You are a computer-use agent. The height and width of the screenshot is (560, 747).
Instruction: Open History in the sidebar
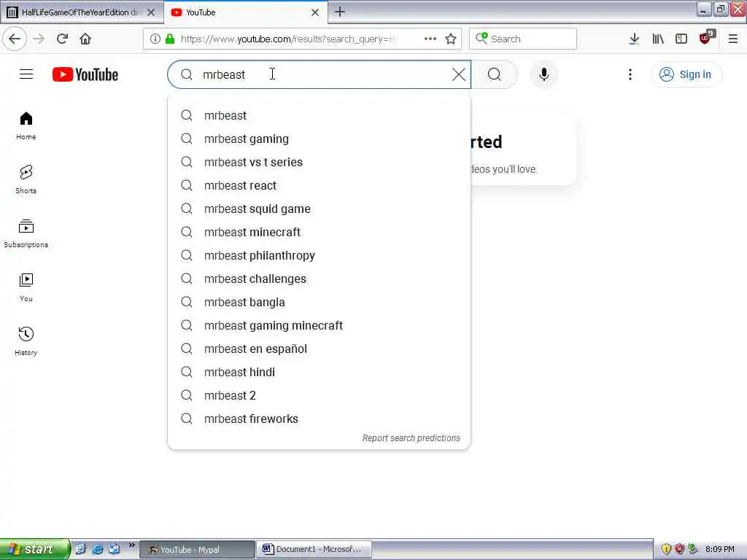click(x=26, y=341)
